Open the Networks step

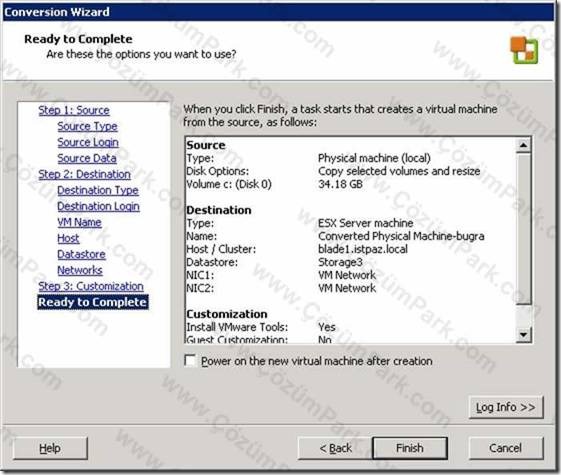(80, 270)
